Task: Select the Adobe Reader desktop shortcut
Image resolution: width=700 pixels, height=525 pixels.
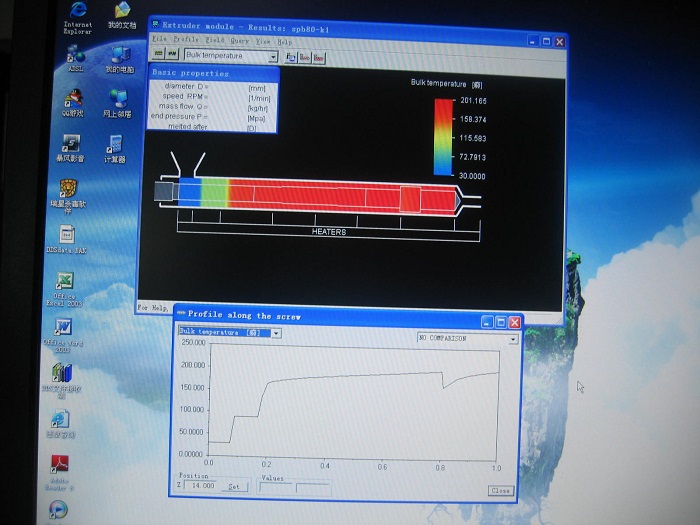Action: [x=59, y=472]
